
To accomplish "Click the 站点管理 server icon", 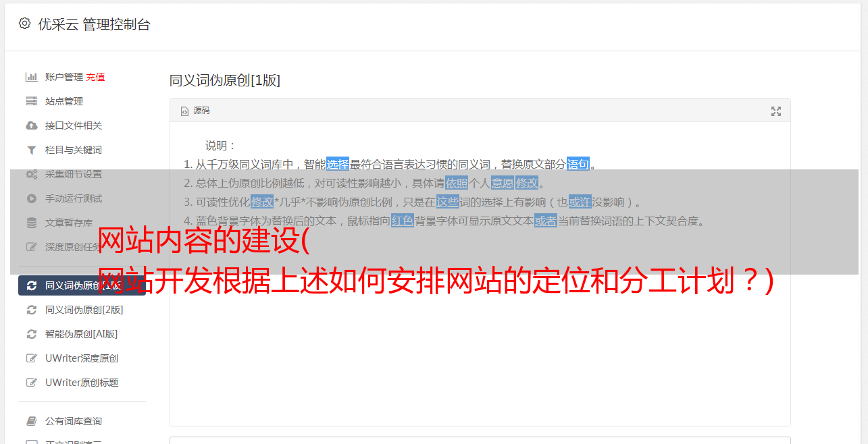I will click(x=31, y=101).
